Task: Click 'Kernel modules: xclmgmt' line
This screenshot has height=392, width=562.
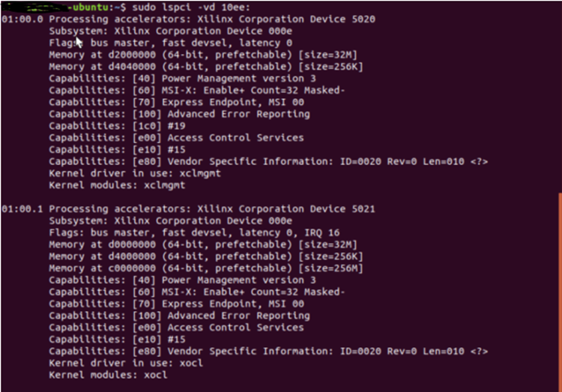Action: (x=117, y=185)
